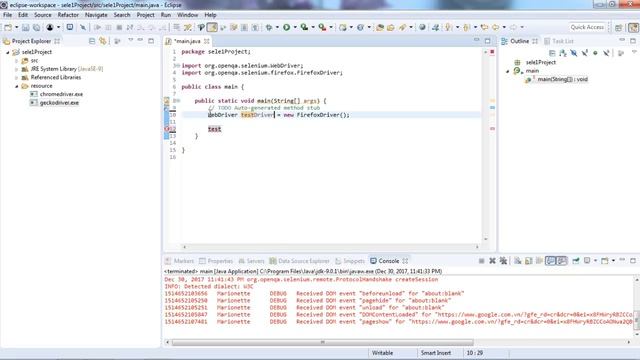
Task: Click error marker on line 12
Action: (x=167, y=129)
